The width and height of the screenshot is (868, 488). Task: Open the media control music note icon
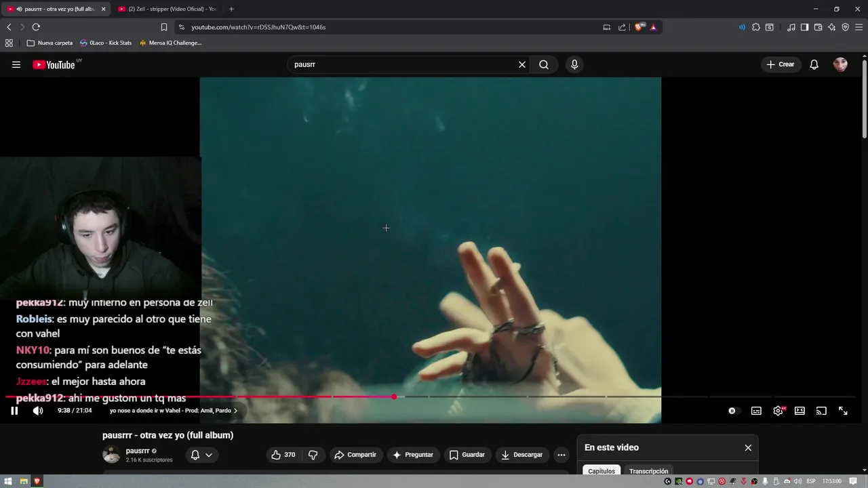pyautogui.click(x=791, y=27)
